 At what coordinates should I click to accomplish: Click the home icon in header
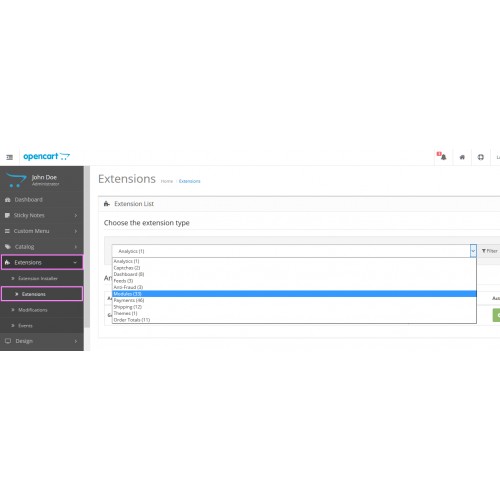tap(462, 157)
